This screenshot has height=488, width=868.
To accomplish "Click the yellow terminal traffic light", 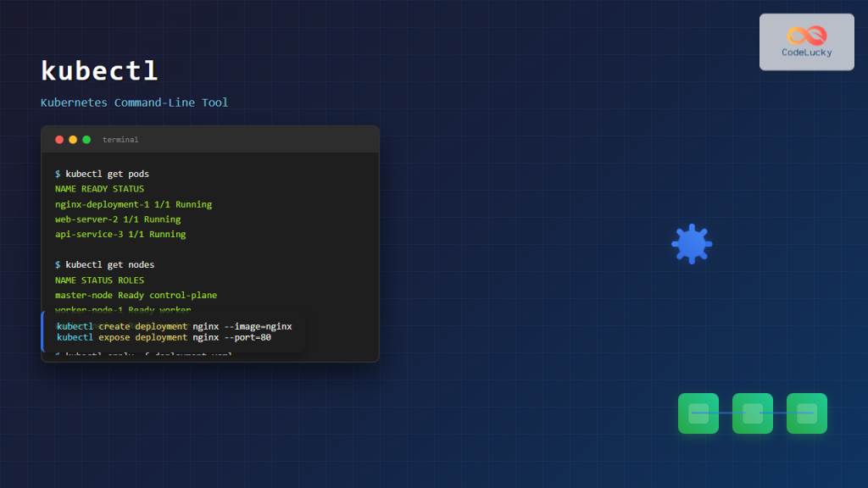I will (x=71, y=139).
